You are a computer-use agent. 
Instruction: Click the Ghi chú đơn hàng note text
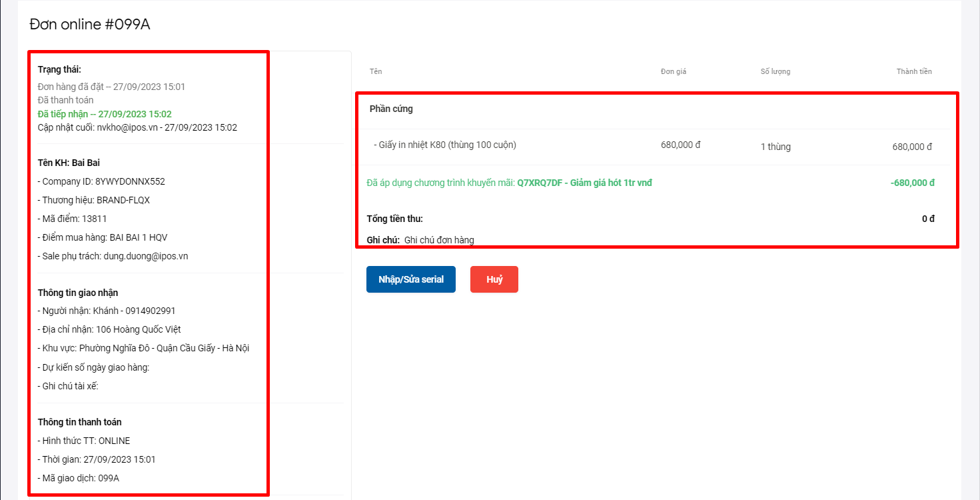439,240
